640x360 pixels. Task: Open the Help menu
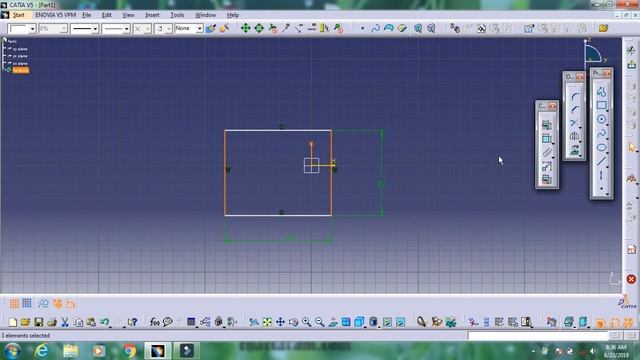click(233, 15)
